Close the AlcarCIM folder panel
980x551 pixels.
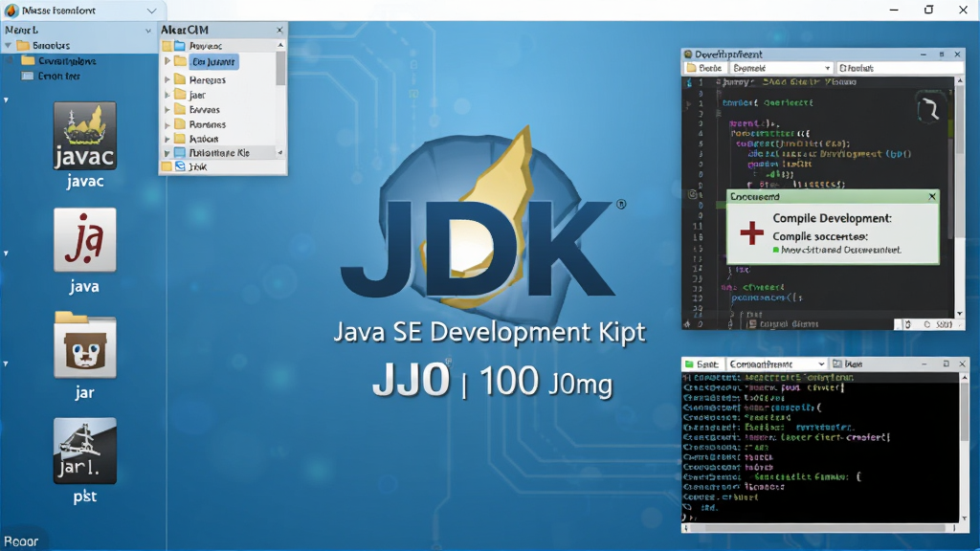279,30
